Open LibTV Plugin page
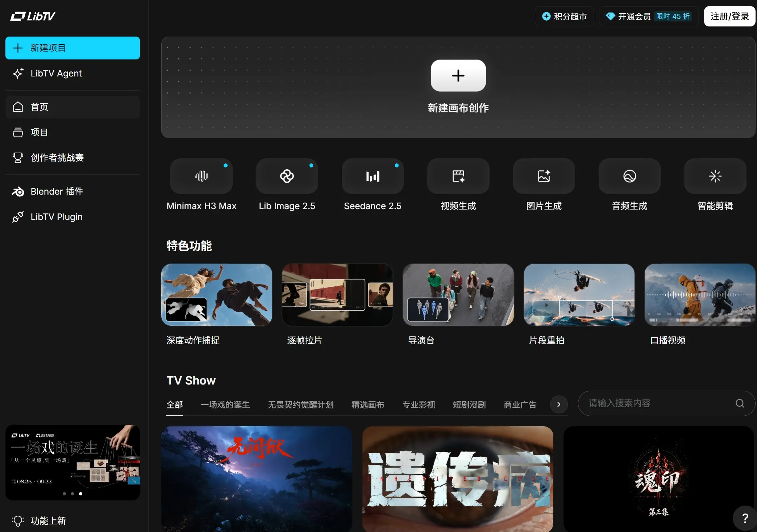The width and height of the screenshot is (757, 532). [x=72, y=217]
